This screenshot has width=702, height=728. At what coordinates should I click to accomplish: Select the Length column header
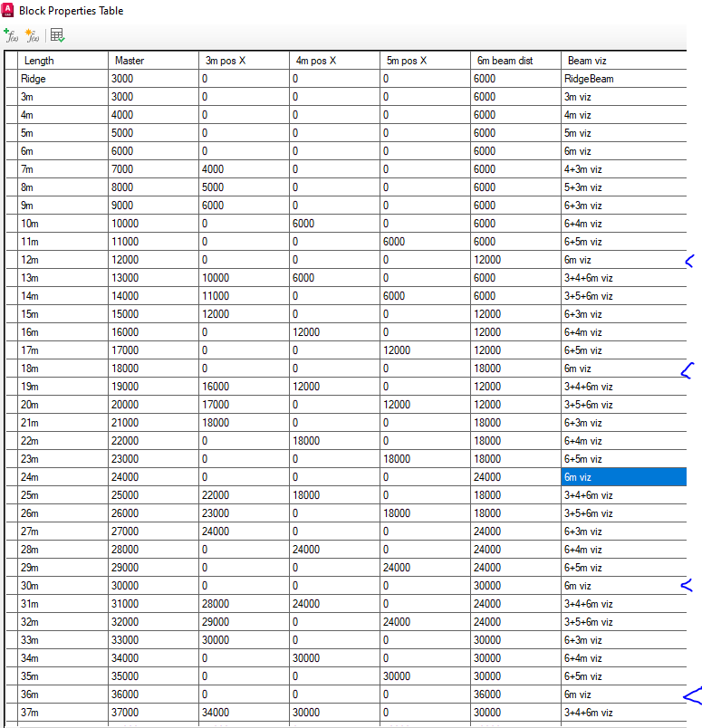pos(63,61)
